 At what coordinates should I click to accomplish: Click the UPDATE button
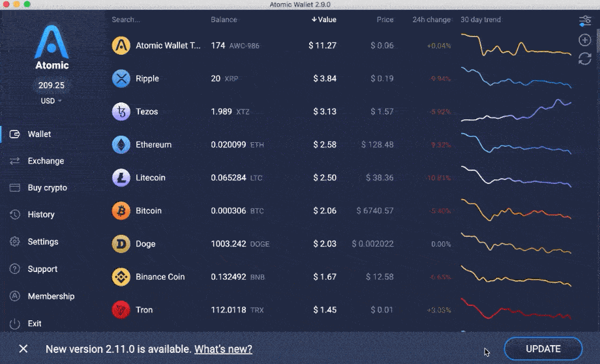coord(543,349)
